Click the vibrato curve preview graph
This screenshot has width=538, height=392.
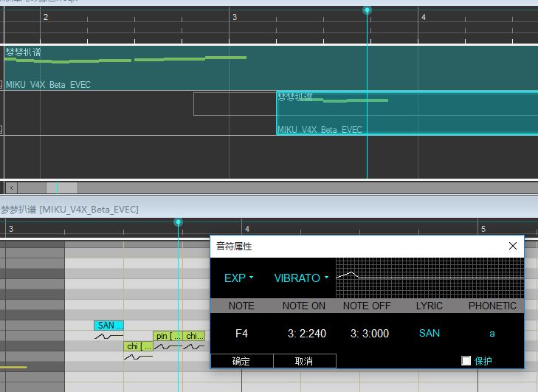click(430, 278)
